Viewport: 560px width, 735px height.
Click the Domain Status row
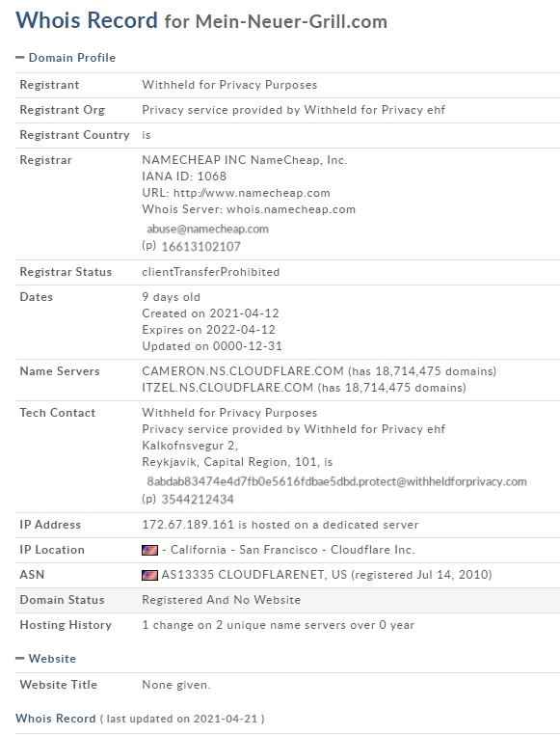pos(287,600)
